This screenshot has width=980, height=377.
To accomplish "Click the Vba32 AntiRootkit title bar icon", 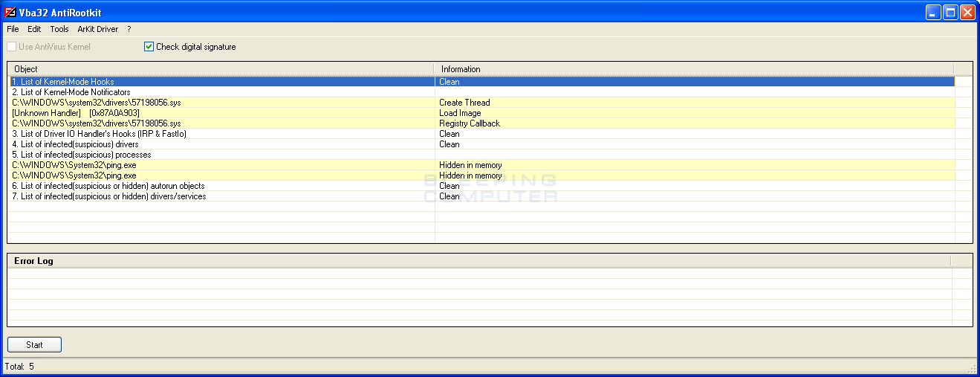I will (10, 12).
